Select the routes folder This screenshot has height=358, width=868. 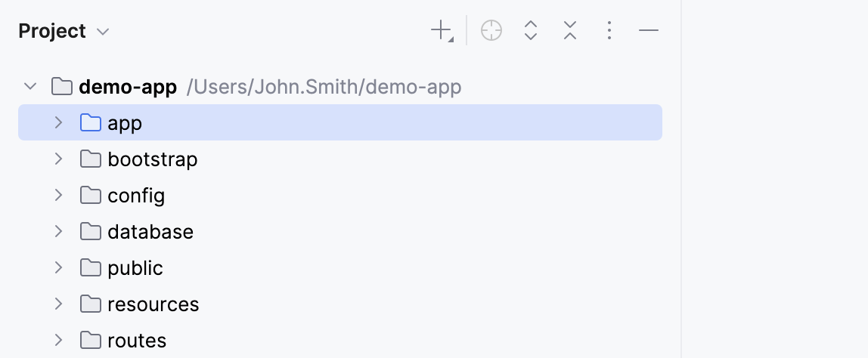click(137, 341)
